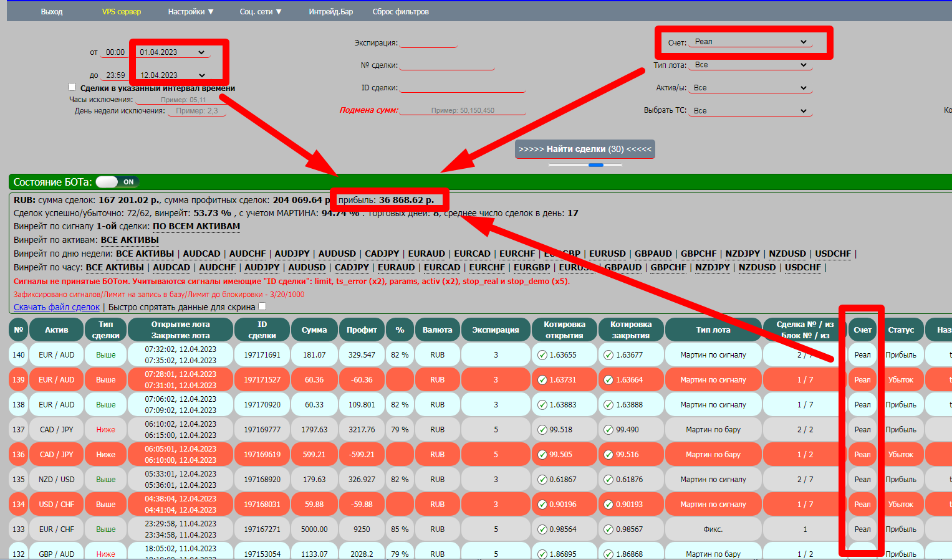The width and height of the screenshot is (952, 560).
Task: Click the checkmark icon beside closing quote 0.61876
Action: pyautogui.click(x=608, y=480)
